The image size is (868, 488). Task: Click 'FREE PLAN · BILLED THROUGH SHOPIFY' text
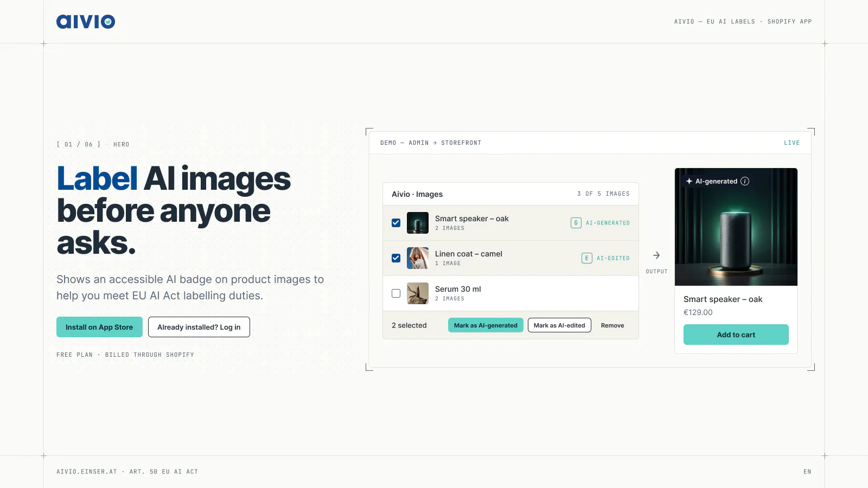(x=125, y=355)
